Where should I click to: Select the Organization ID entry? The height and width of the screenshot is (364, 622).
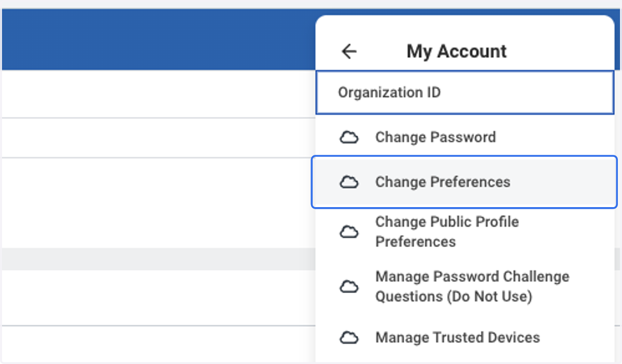click(465, 93)
